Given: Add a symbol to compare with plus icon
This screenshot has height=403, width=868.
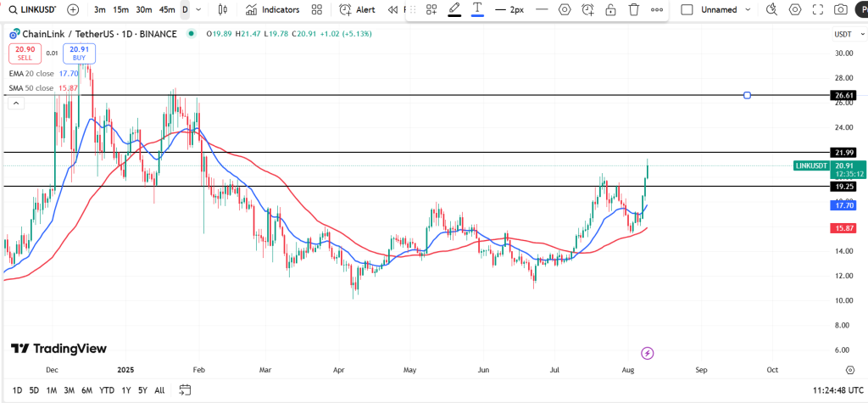Looking at the screenshot, I should tap(73, 9).
